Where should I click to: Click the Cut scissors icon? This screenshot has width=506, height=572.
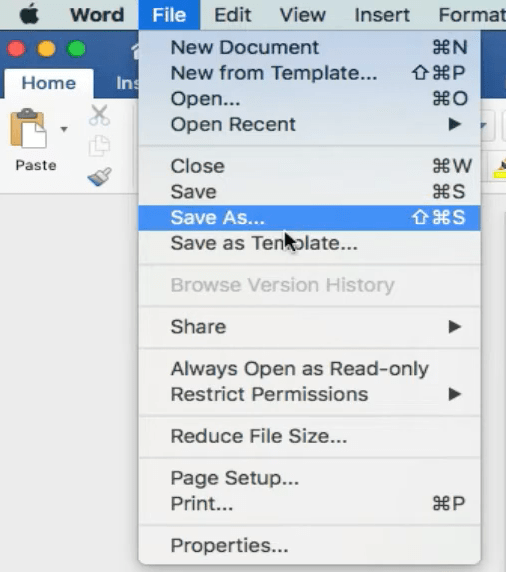coord(99,116)
